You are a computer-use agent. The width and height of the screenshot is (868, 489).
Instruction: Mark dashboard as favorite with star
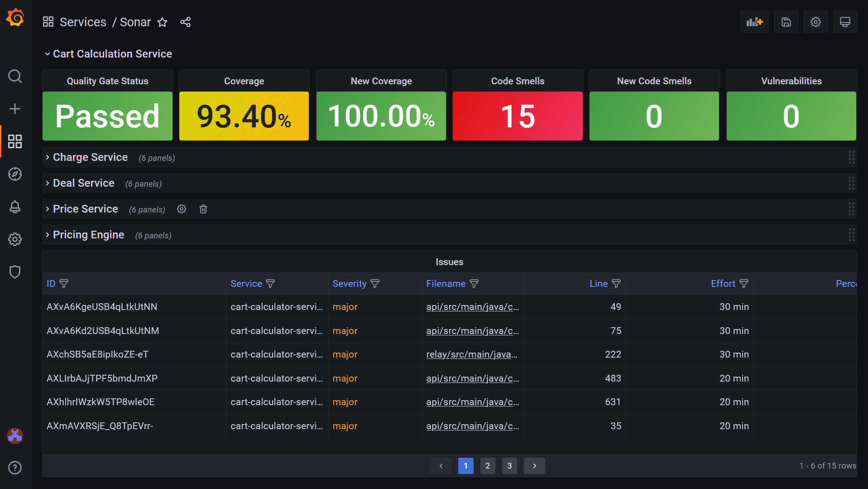coord(163,22)
